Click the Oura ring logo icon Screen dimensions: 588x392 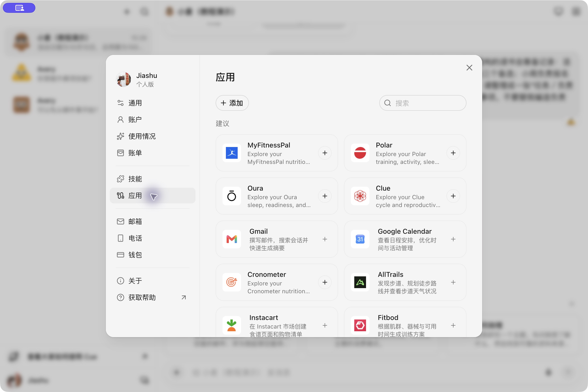pyautogui.click(x=232, y=196)
